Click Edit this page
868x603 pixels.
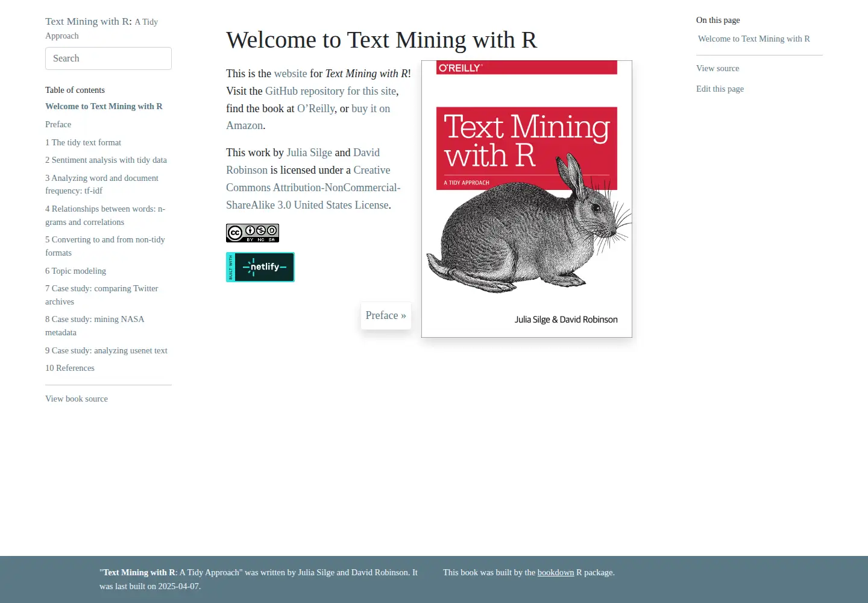[x=720, y=89]
